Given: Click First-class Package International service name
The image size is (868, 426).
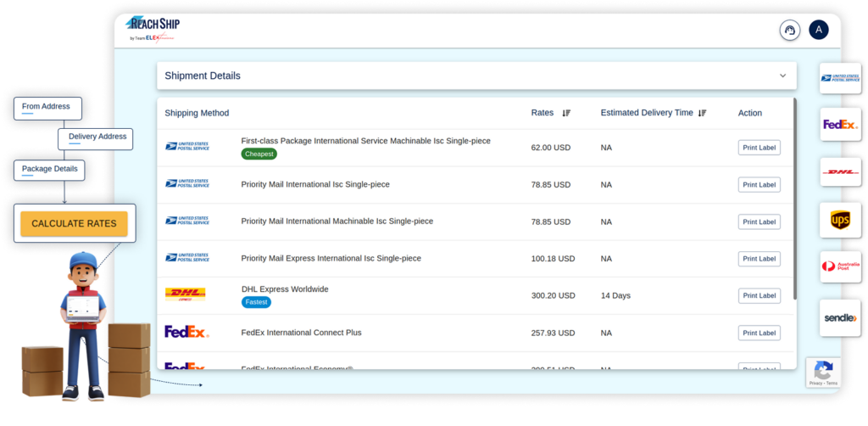Looking at the screenshot, I should click(366, 141).
